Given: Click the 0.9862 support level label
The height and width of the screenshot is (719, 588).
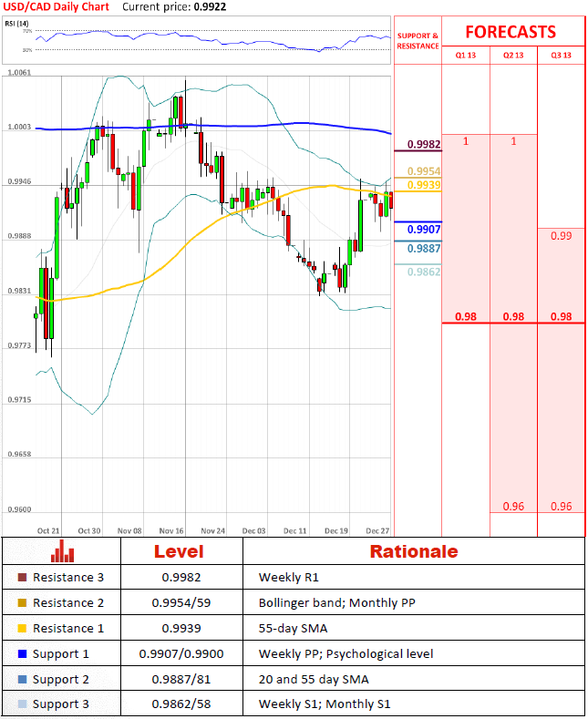Looking at the screenshot, I should pyautogui.click(x=424, y=272).
